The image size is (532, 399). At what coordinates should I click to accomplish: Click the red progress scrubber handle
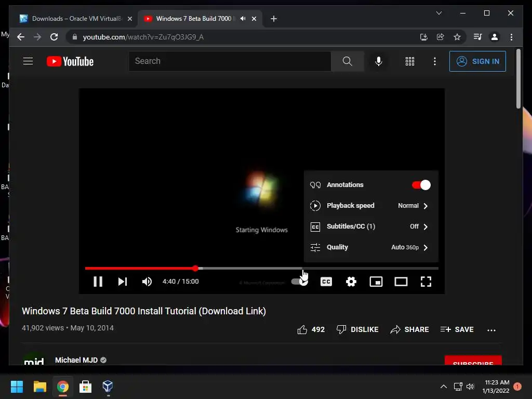coord(195,269)
